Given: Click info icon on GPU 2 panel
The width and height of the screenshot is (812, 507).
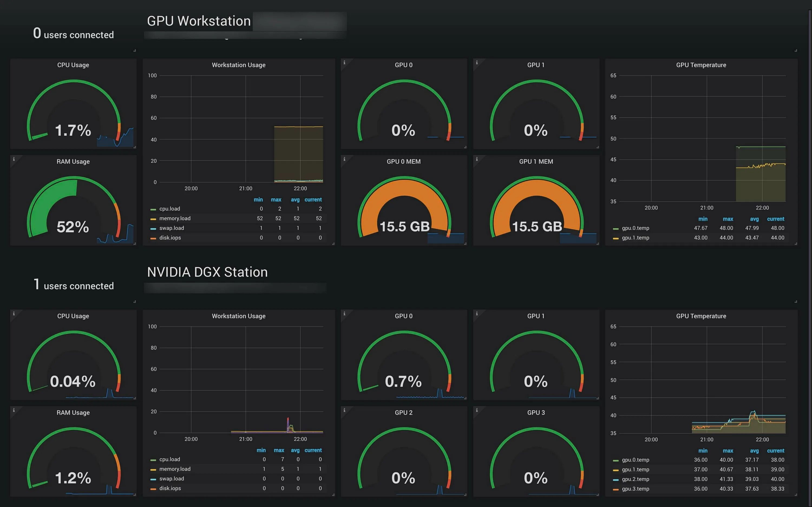Looking at the screenshot, I should (344, 410).
